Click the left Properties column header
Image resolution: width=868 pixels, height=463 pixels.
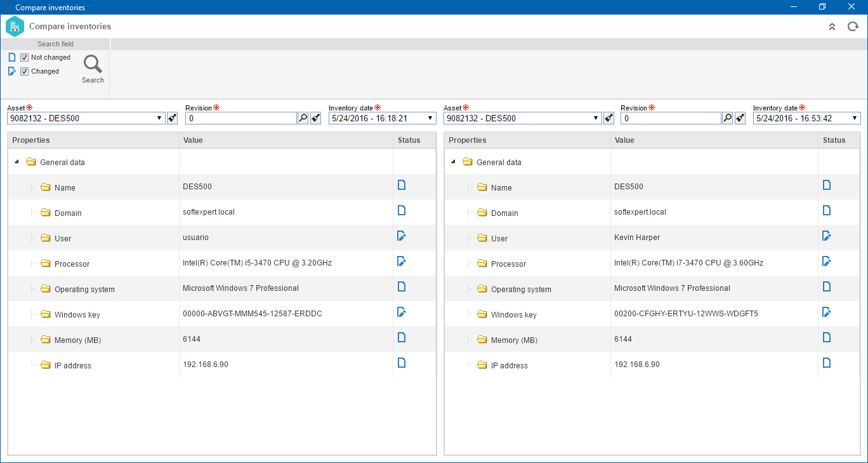coord(93,140)
